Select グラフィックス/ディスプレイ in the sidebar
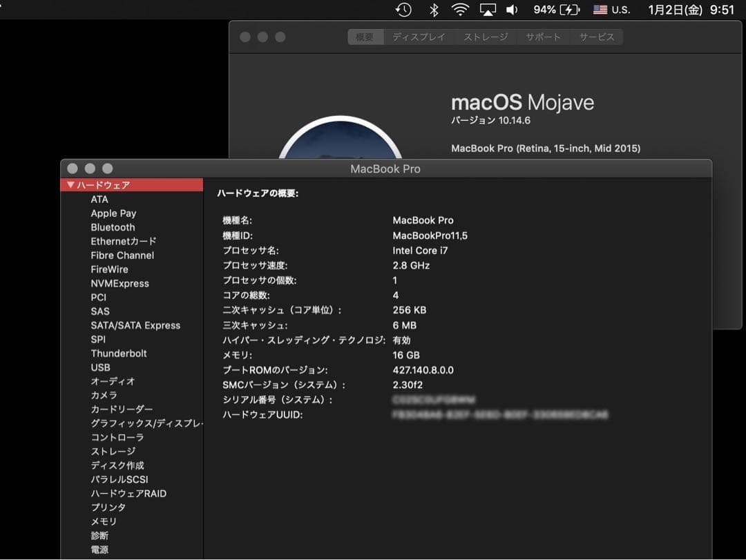 [146, 423]
